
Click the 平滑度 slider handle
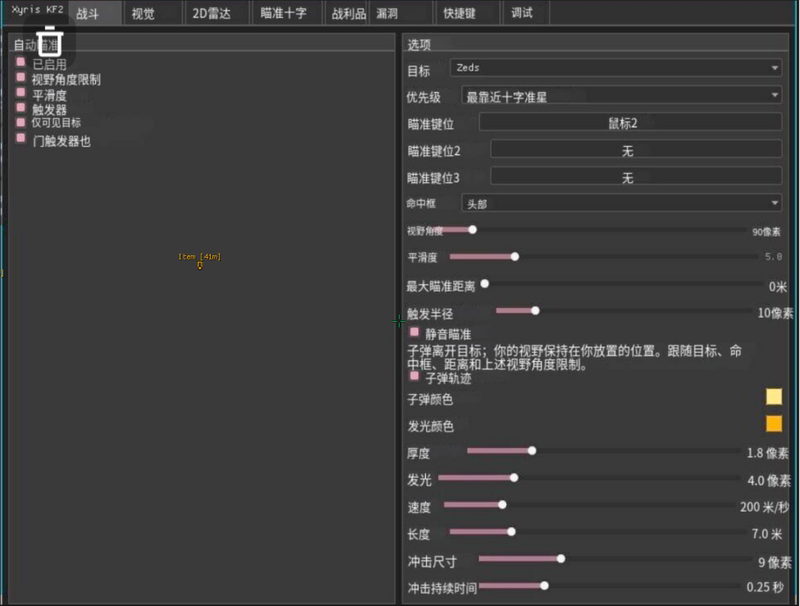tap(515, 257)
